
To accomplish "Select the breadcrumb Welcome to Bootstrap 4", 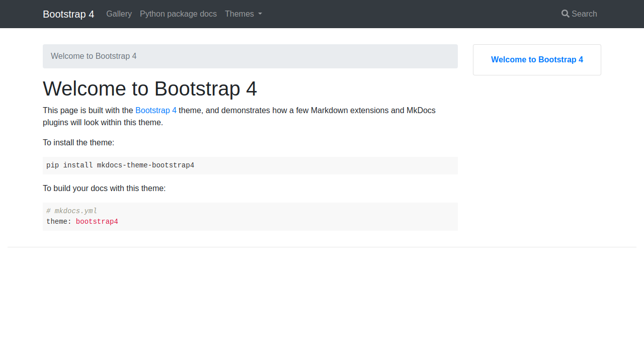I will point(94,56).
